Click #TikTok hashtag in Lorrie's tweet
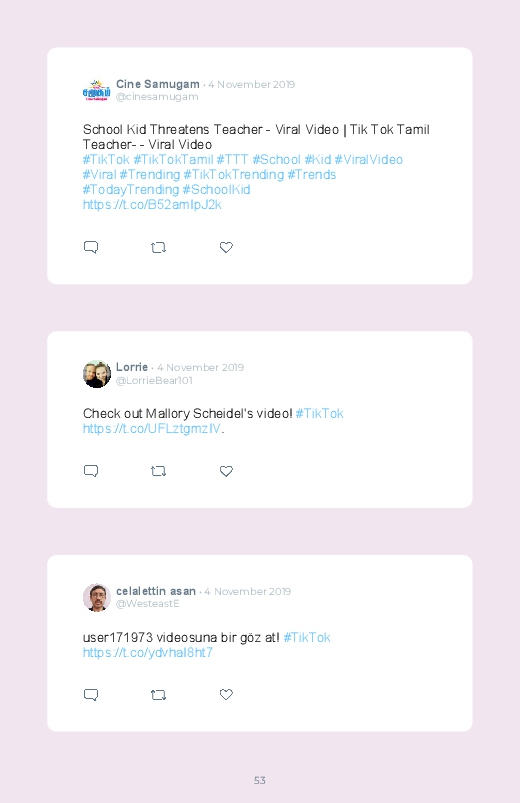Screen dimensions: 520x803 pos(319,414)
